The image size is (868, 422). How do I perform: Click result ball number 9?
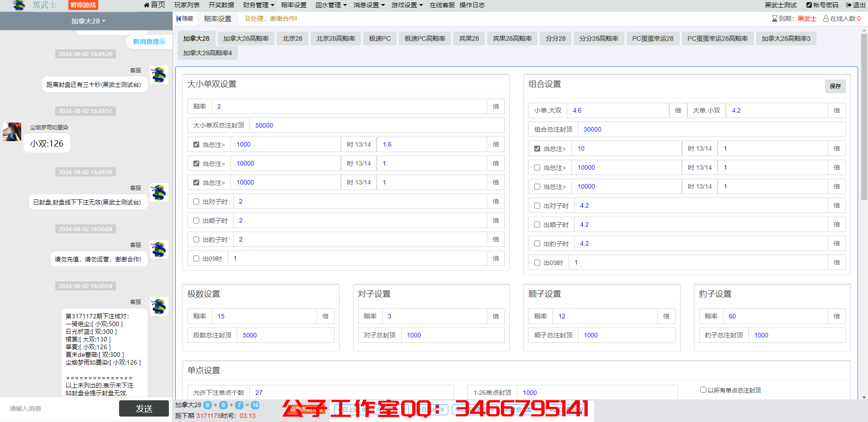coord(207,405)
